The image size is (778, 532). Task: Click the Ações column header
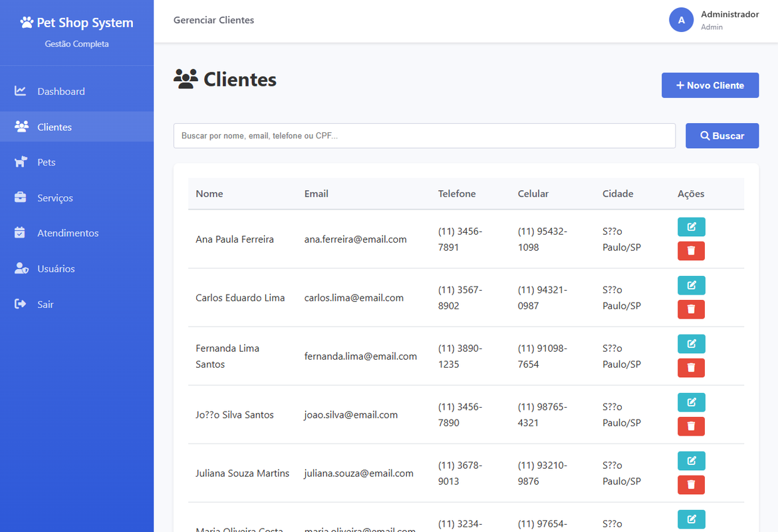[691, 194]
